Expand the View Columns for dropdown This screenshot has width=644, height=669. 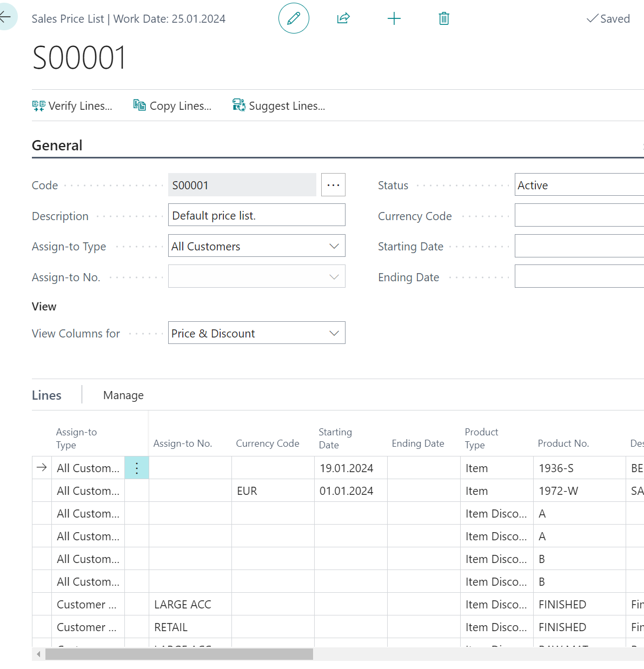[334, 333]
